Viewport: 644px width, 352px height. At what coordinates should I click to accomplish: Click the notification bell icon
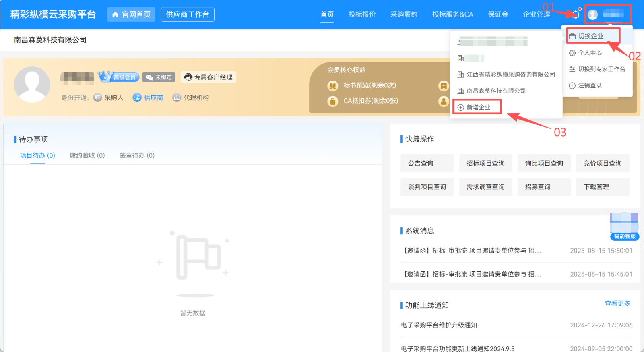pos(576,14)
